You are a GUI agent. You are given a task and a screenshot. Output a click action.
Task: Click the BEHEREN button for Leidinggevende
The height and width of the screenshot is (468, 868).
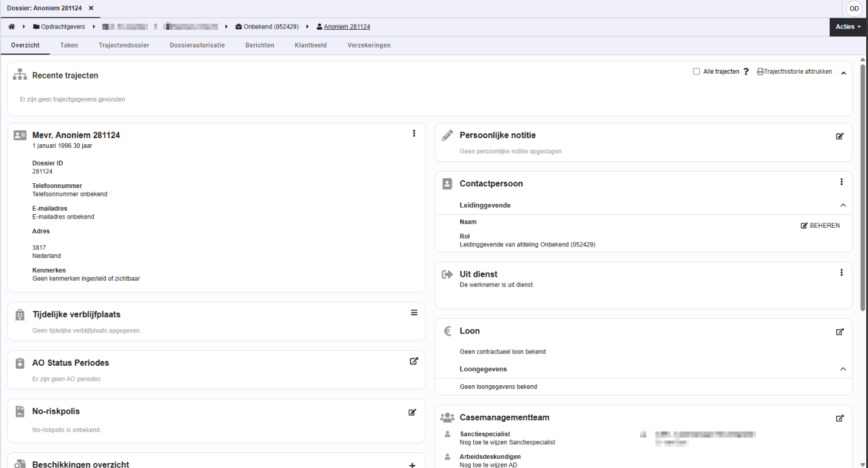820,225
